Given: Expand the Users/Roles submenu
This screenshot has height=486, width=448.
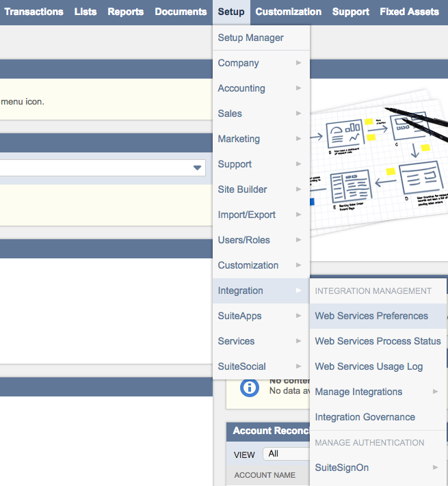Looking at the screenshot, I should 261,240.
